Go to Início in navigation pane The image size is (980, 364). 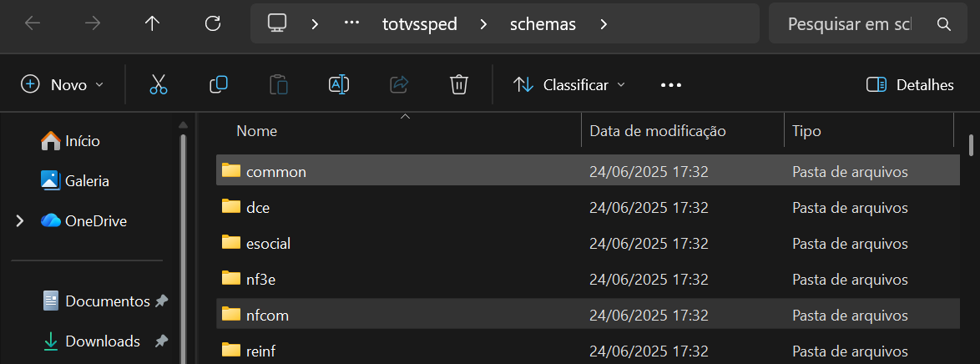coord(82,141)
